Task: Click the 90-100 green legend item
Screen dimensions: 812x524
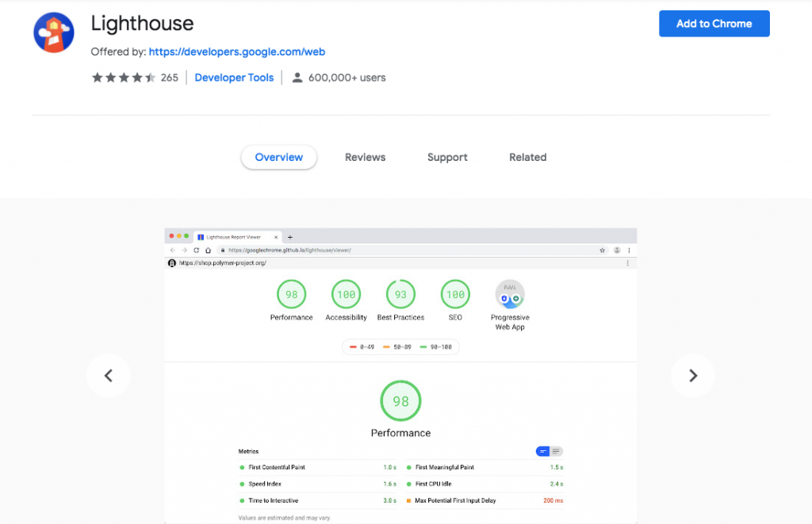Action: (x=435, y=347)
